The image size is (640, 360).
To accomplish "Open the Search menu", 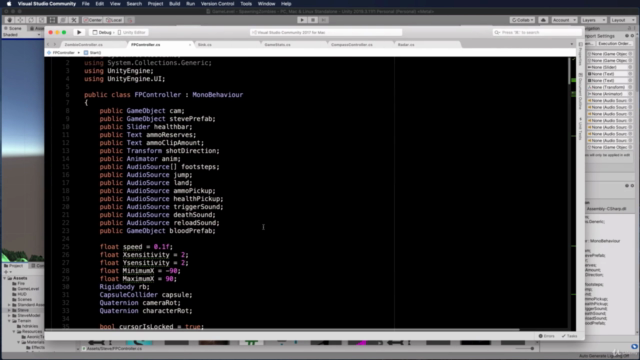I will pos(134,4).
